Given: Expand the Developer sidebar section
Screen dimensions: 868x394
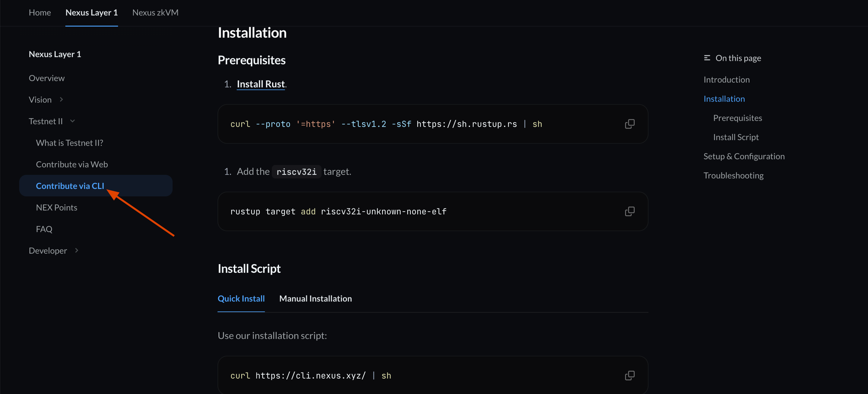Looking at the screenshot, I should point(77,251).
